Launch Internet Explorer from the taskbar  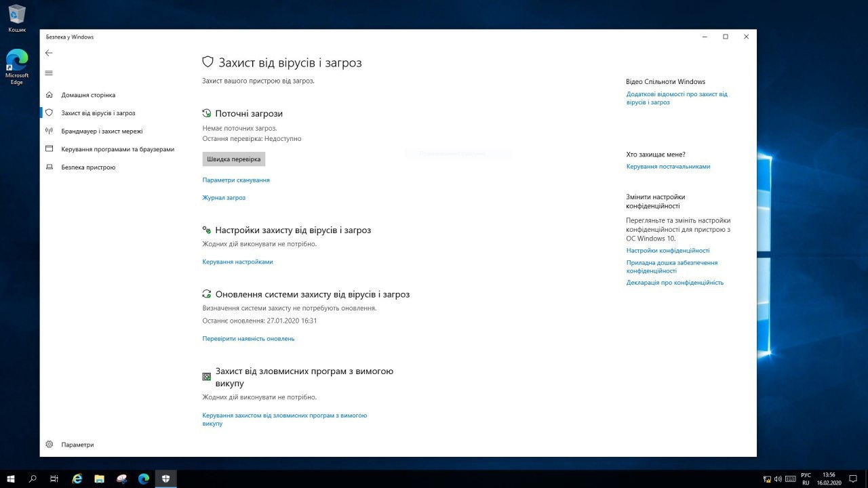coord(77,479)
